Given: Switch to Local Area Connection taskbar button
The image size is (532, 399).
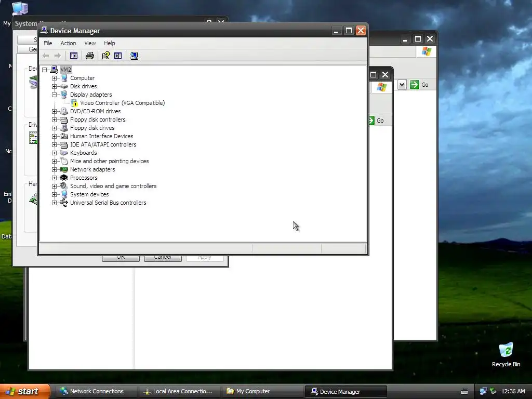Looking at the screenshot, I should (178, 391).
